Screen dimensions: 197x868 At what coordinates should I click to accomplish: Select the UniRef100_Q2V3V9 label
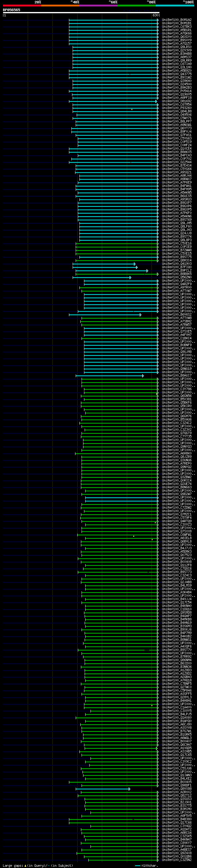click(x=177, y=50)
